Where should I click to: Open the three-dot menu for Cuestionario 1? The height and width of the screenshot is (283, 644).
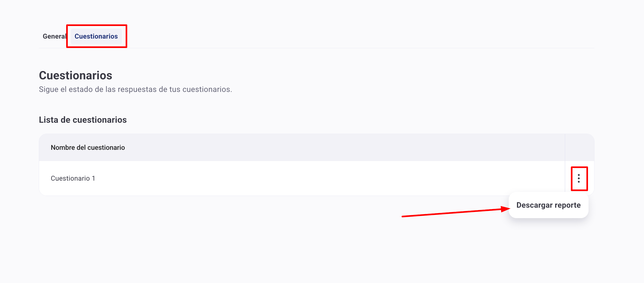tap(579, 178)
